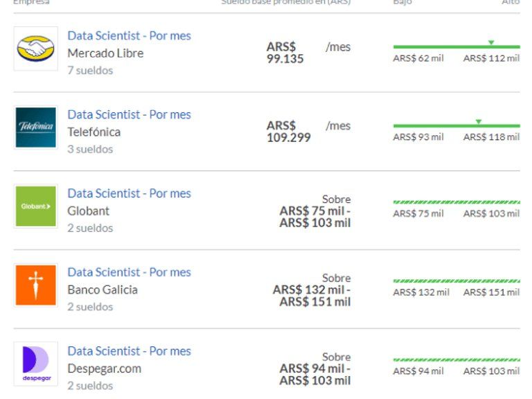
Task: Open Banco Galicia Data Scientist salary link
Action: (129, 273)
